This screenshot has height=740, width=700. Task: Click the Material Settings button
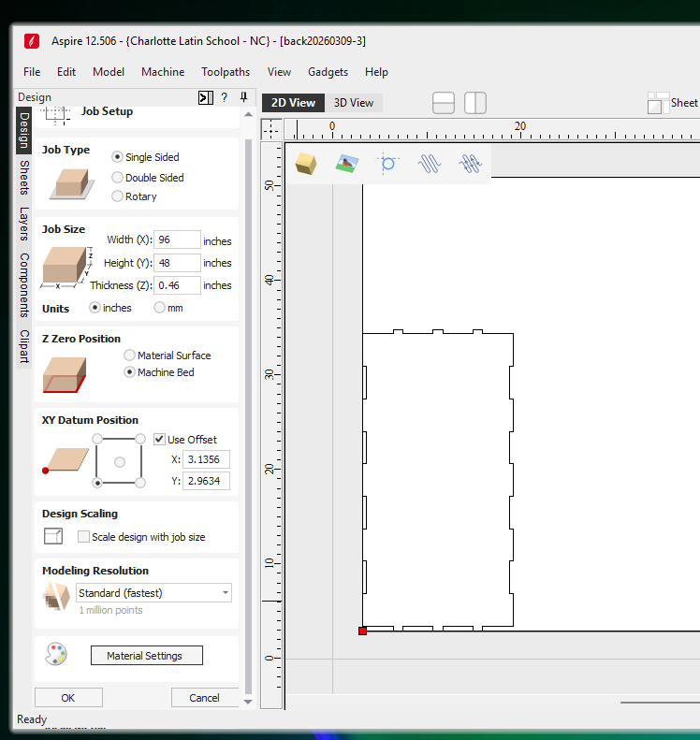[147, 656]
